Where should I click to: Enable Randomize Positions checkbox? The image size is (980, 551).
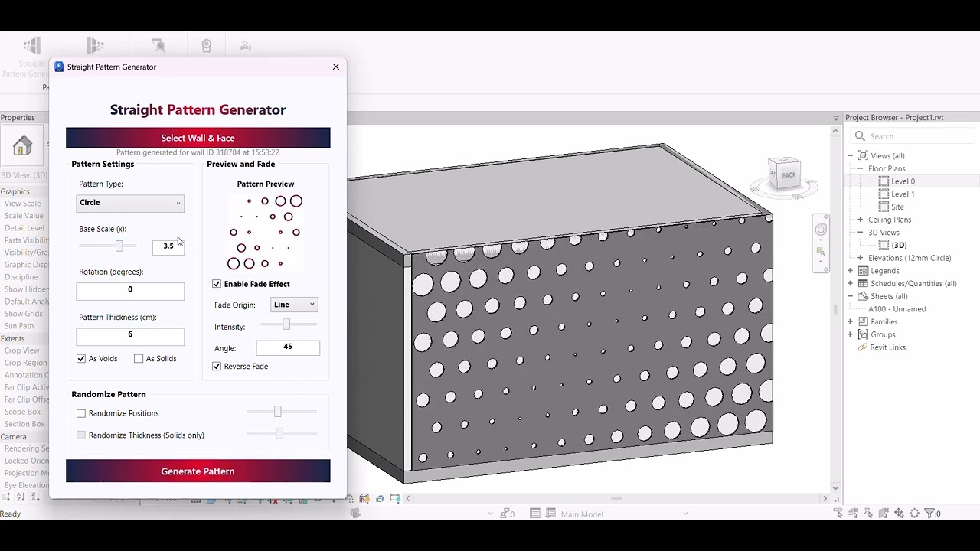81,413
